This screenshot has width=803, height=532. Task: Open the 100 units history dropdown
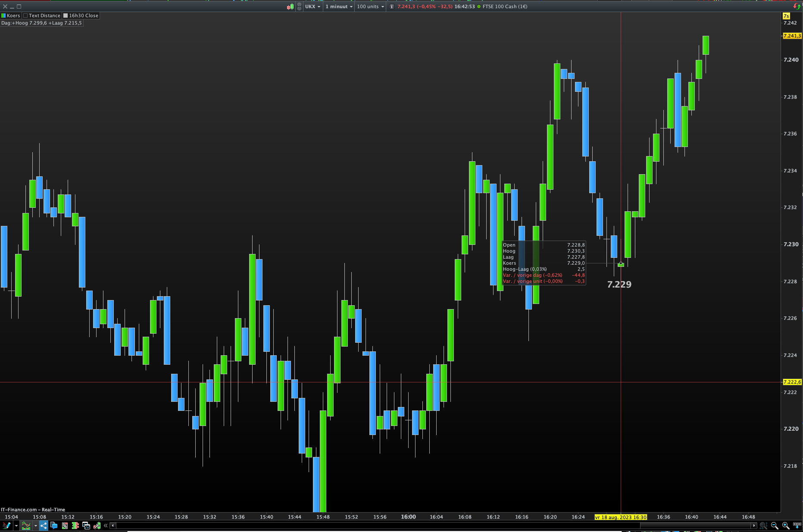click(x=370, y=6)
